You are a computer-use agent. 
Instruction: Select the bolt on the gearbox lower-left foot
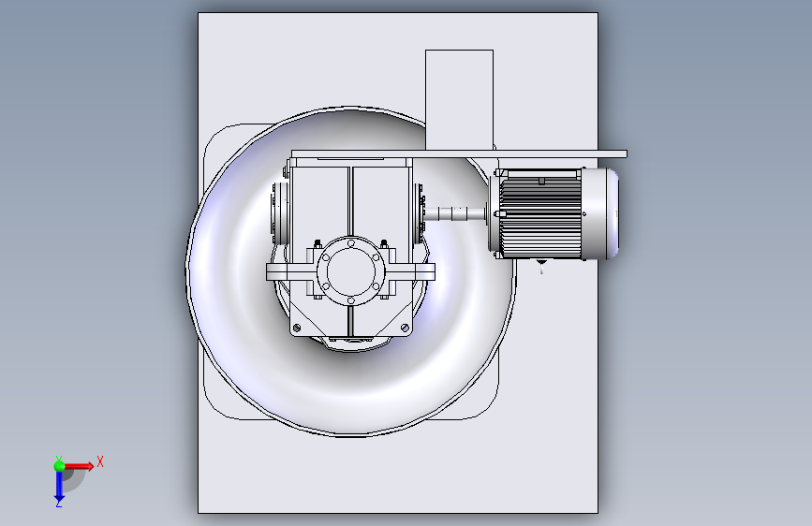point(297,328)
